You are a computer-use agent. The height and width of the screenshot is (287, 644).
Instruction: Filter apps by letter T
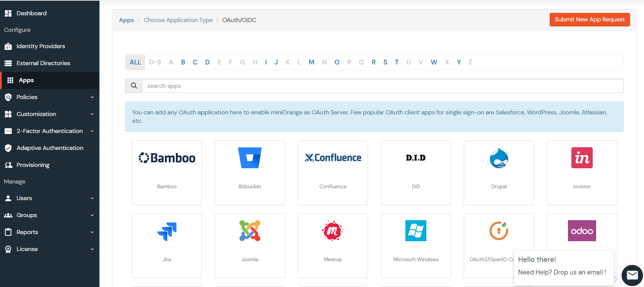[397, 62]
